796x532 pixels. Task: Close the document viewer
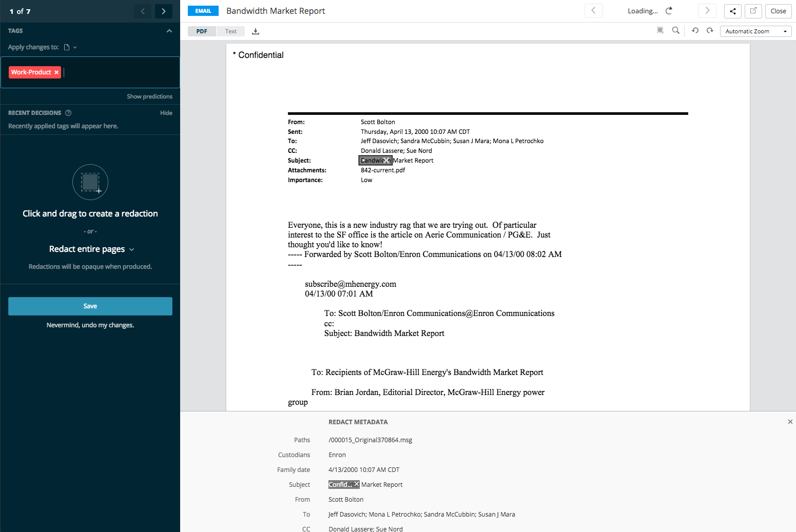(x=778, y=11)
